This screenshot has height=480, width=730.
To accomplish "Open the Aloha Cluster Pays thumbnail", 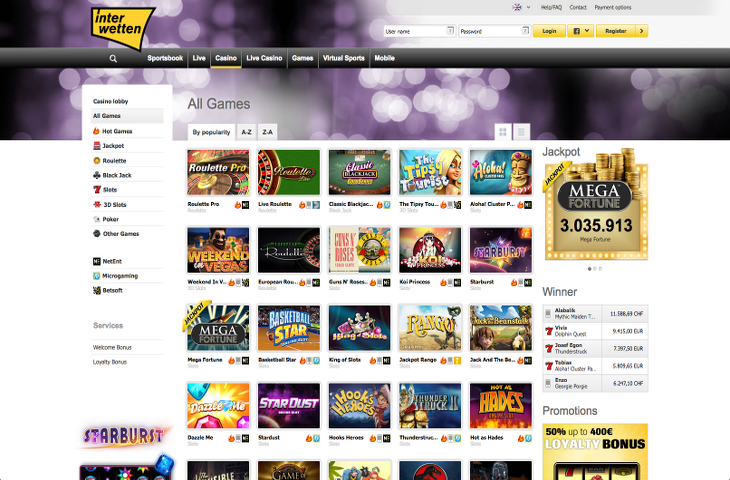I will pyautogui.click(x=500, y=172).
